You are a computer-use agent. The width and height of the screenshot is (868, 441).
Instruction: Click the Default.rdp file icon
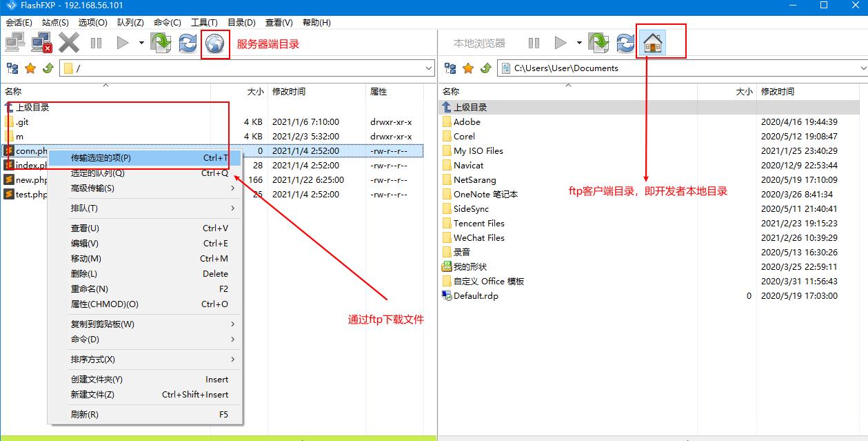point(447,296)
